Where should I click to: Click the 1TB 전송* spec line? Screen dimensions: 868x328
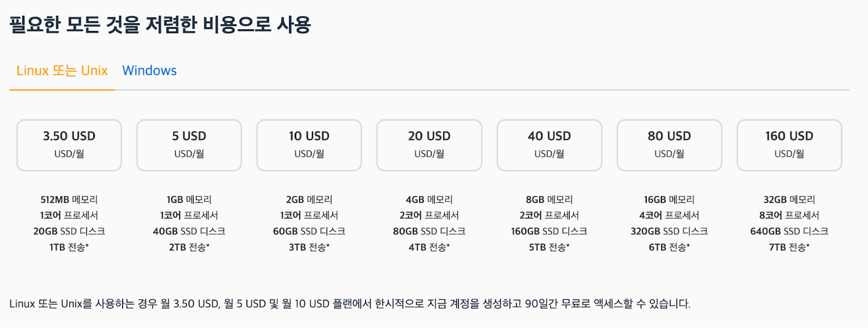point(69,247)
